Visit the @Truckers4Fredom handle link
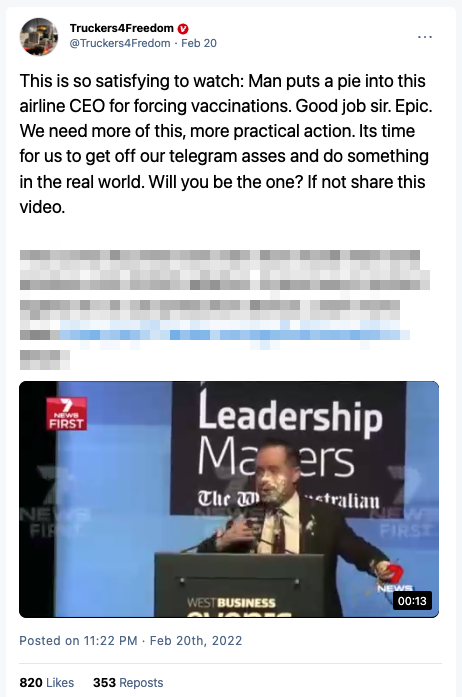Viewport: 462px width, 697px height. tap(120, 43)
